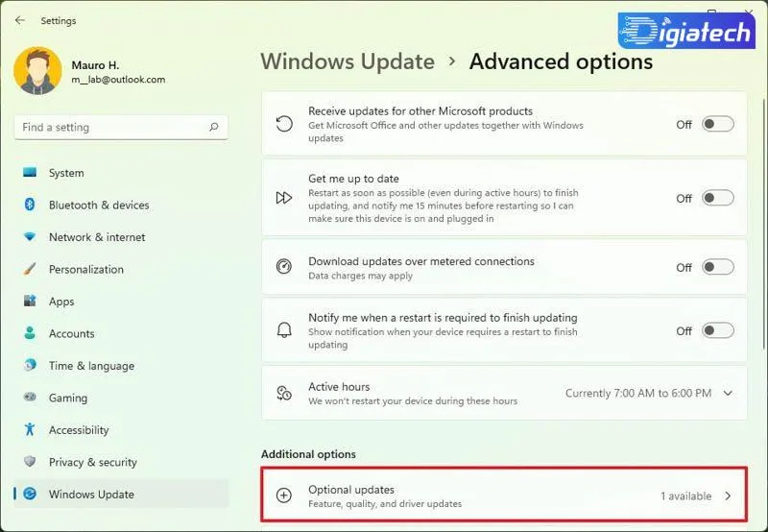768x532 pixels.
Task: Click Optional updates title
Action: pyautogui.click(x=351, y=490)
